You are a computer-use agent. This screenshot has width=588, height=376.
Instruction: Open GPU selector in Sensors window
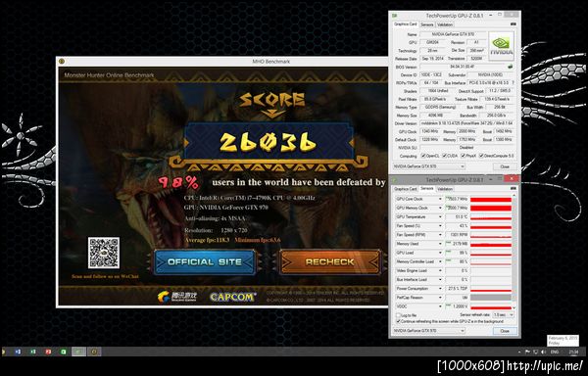429,331
